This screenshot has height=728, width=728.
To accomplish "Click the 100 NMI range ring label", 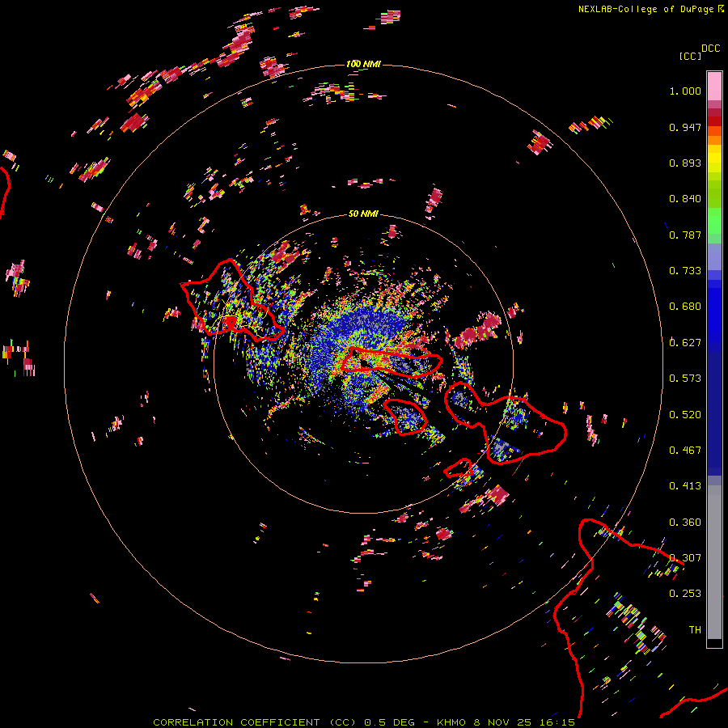I will pos(363,64).
